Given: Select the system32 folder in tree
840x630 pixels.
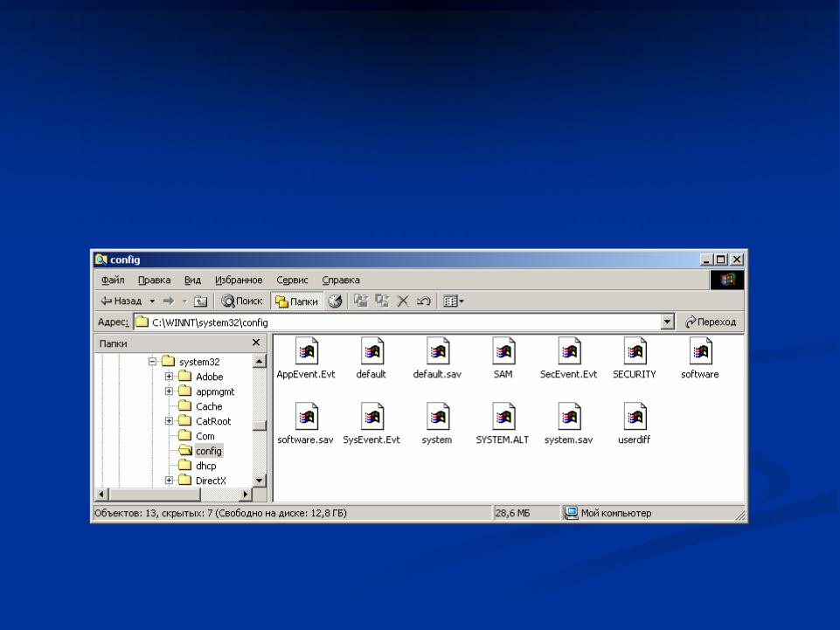Looking at the screenshot, I should [199, 362].
